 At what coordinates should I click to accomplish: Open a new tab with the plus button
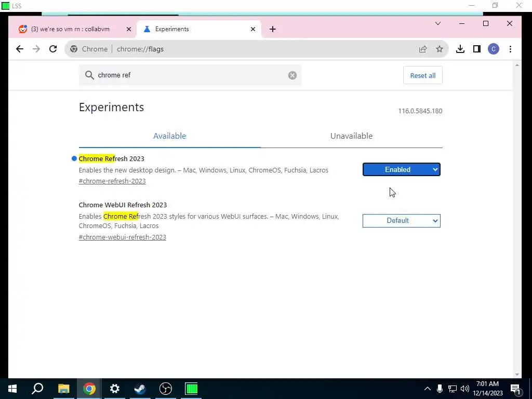(272, 29)
